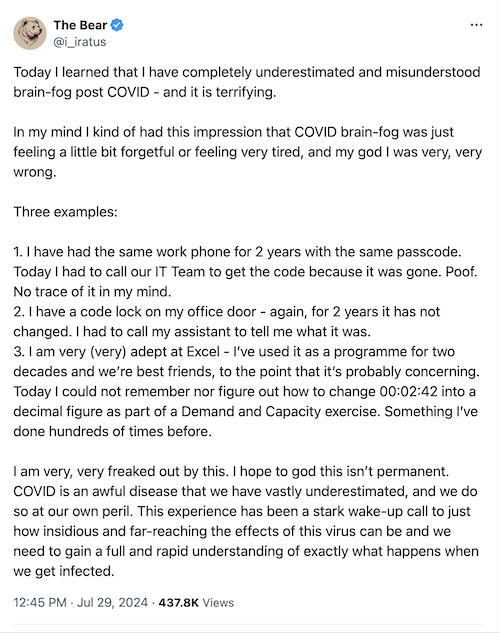Click the "00:02:42" time value in text
The image size is (500, 633).
click(408, 391)
